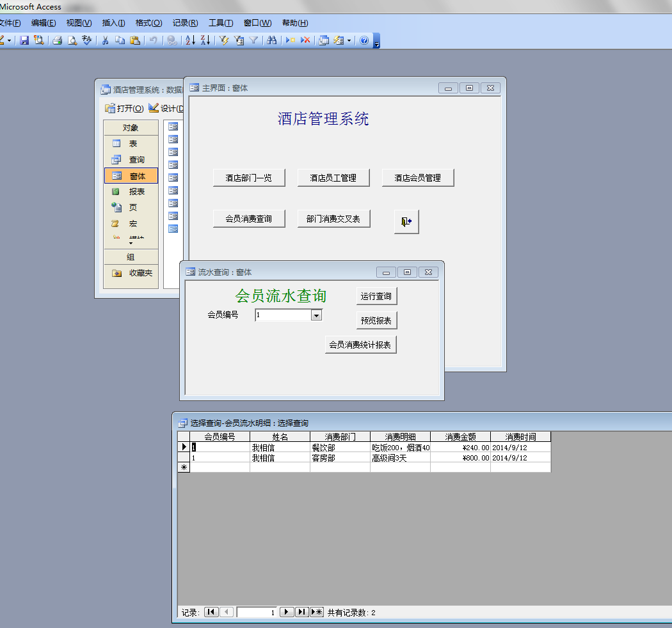Click the record number box
672x628 pixels.
tap(256, 613)
